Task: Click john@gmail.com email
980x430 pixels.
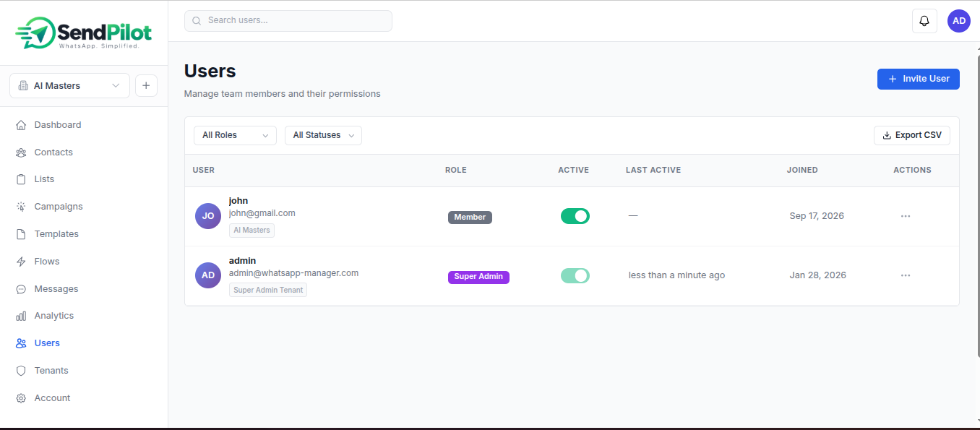Action: [x=262, y=213]
